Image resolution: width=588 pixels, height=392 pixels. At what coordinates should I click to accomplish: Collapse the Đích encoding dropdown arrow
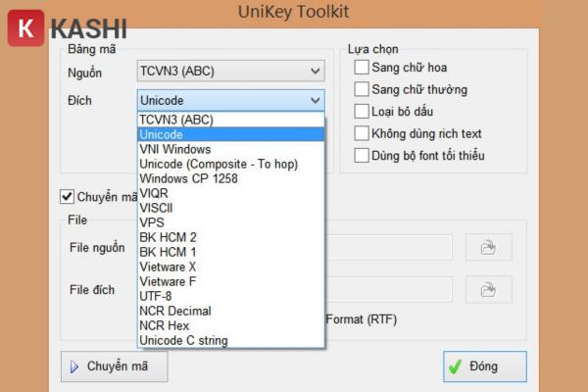315,100
